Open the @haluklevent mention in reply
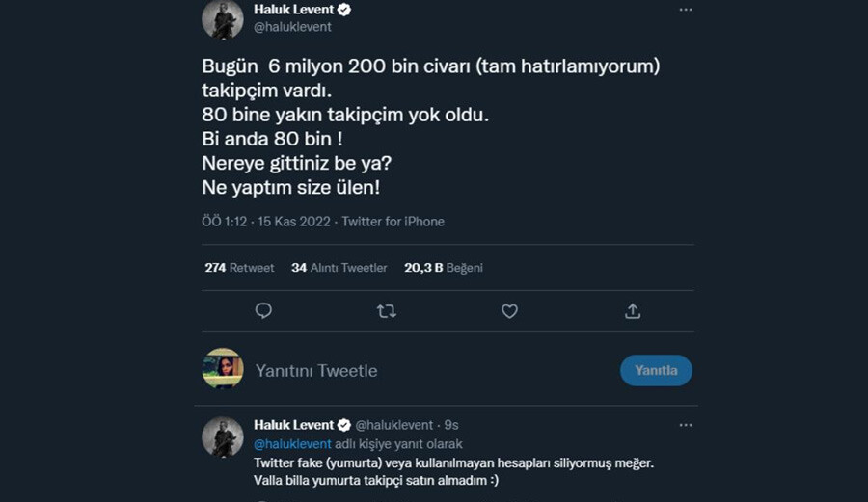868x502 pixels. pyautogui.click(x=292, y=444)
